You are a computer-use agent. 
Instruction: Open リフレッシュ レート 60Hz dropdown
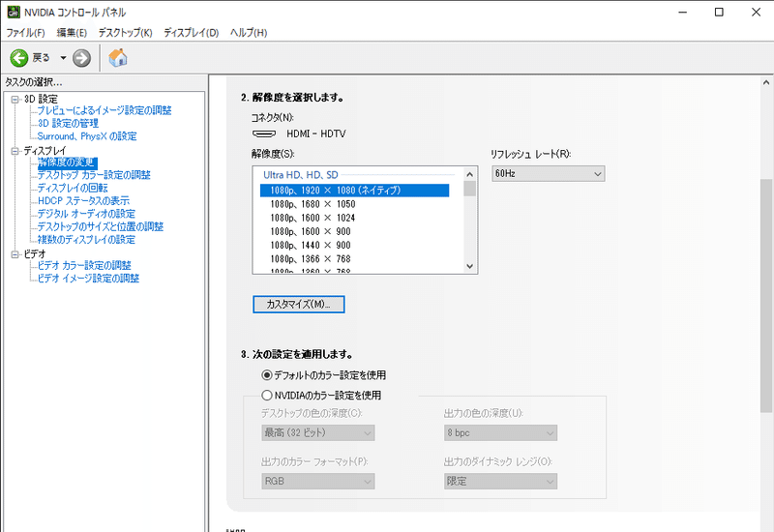[x=548, y=174]
